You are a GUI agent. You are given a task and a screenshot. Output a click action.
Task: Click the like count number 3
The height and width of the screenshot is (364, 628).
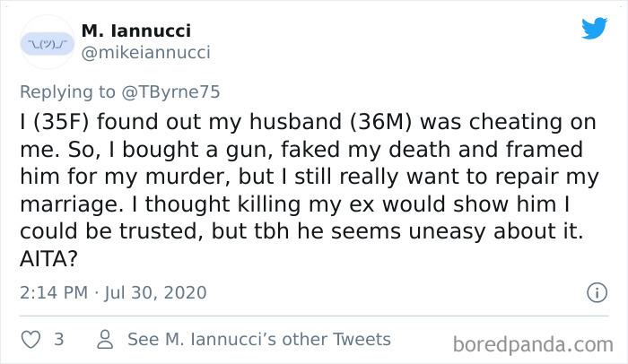point(58,340)
